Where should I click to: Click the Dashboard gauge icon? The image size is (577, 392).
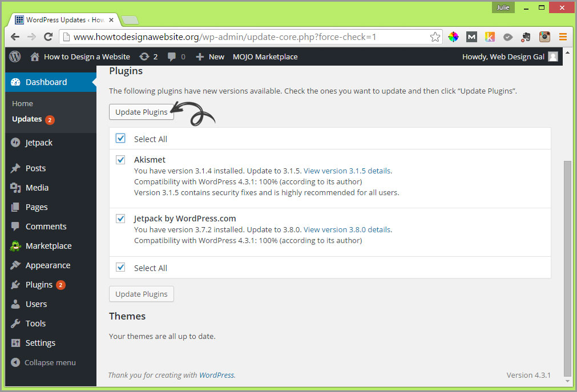15,82
